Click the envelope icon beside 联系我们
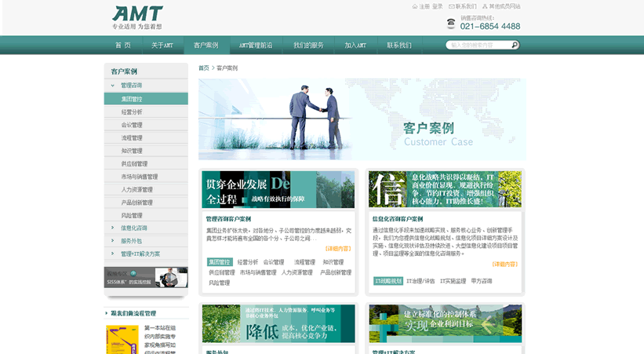 [x=450, y=6]
